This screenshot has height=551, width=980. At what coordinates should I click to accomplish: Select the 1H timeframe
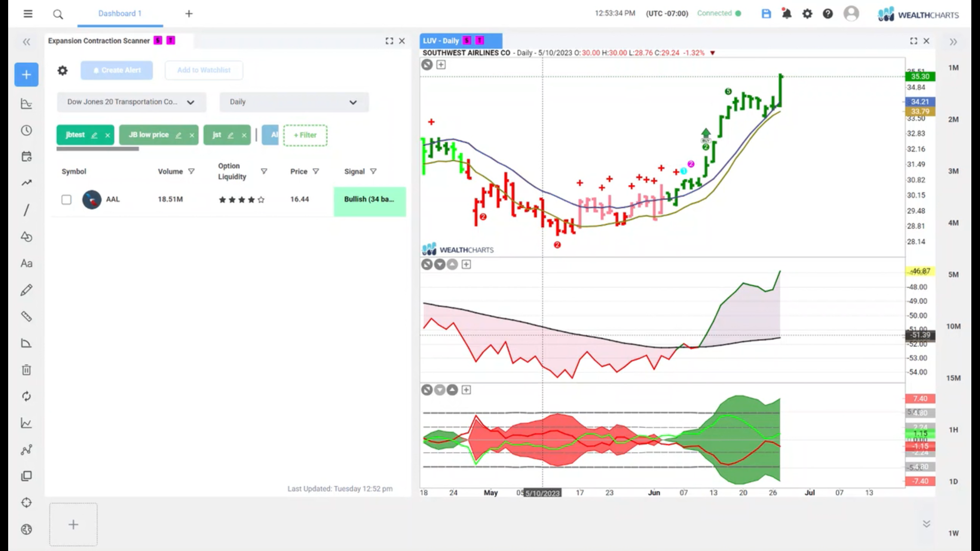pos(953,430)
